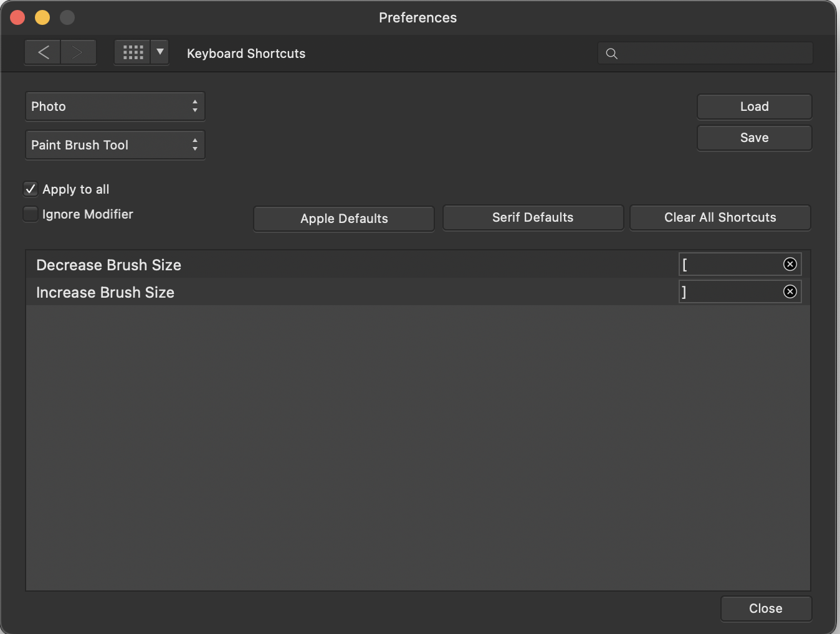Image resolution: width=840 pixels, height=634 pixels.
Task: Click the preferences grid icon in the toolbar
Action: [x=133, y=52]
